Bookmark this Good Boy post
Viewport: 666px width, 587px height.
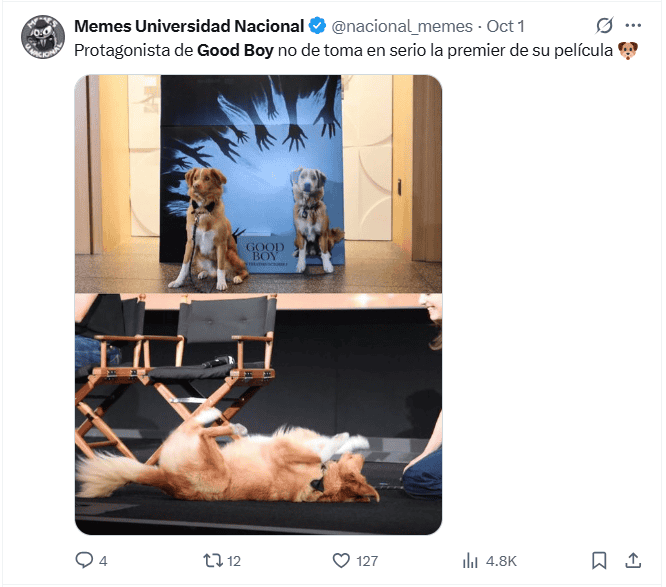(599, 560)
